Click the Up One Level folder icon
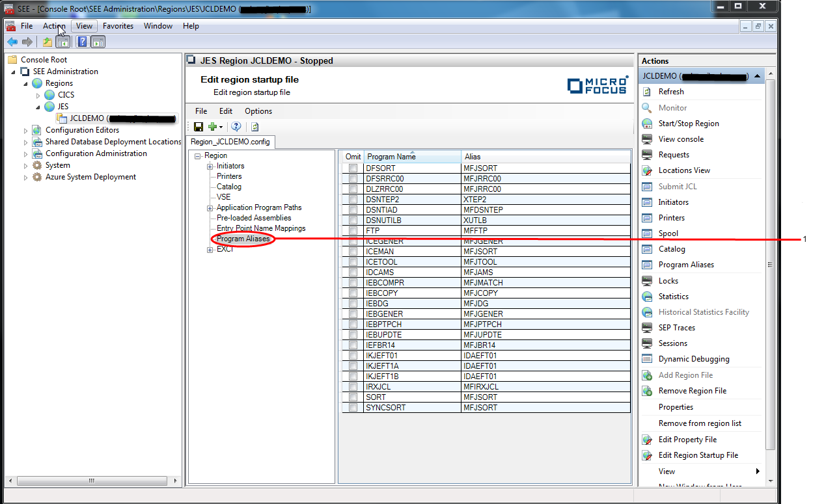 point(47,42)
